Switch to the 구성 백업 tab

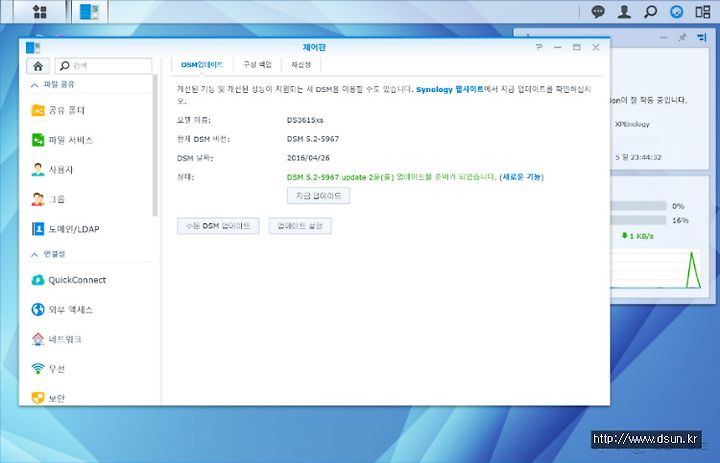click(257, 65)
